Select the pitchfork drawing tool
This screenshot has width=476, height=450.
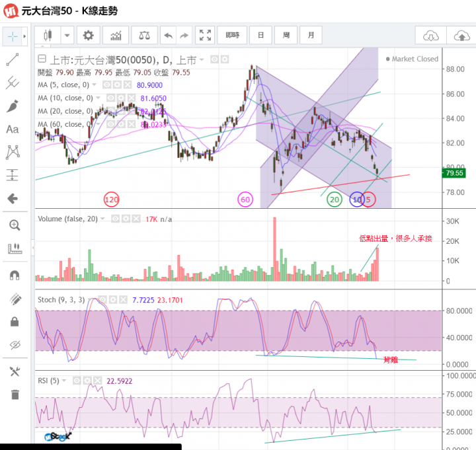pos(12,83)
